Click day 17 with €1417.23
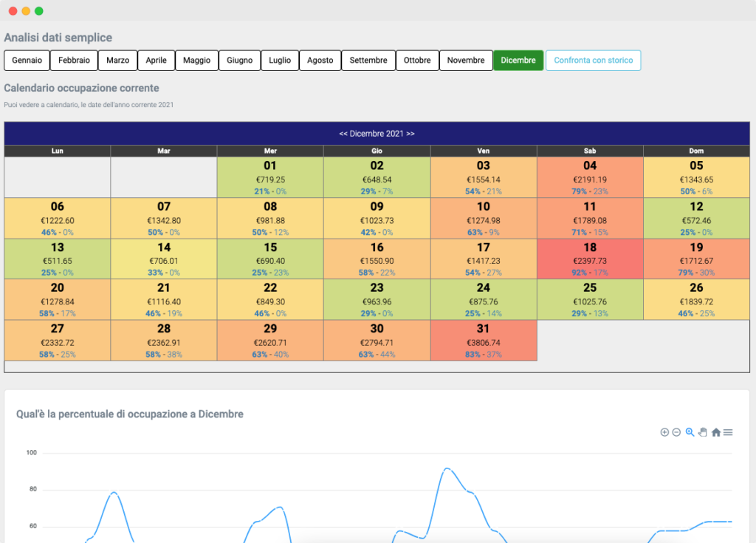756x543 pixels. [483, 259]
